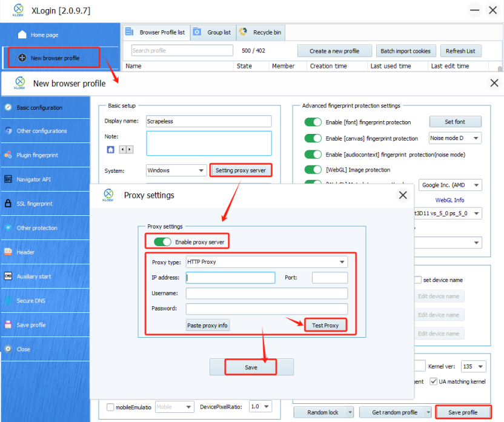Check the mobileEmulation checkbox
504x422 pixels.
pyautogui.click(x=110, y=407)
